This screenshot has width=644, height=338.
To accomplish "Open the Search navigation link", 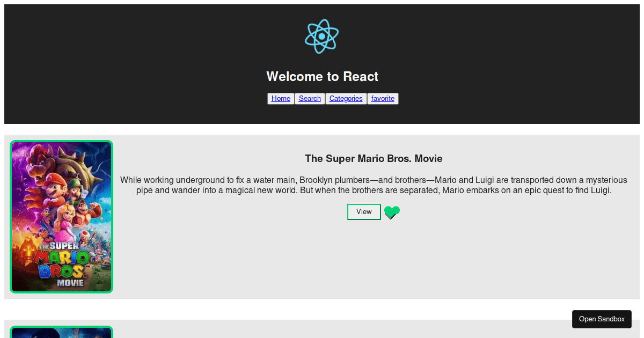I will 309,98.
